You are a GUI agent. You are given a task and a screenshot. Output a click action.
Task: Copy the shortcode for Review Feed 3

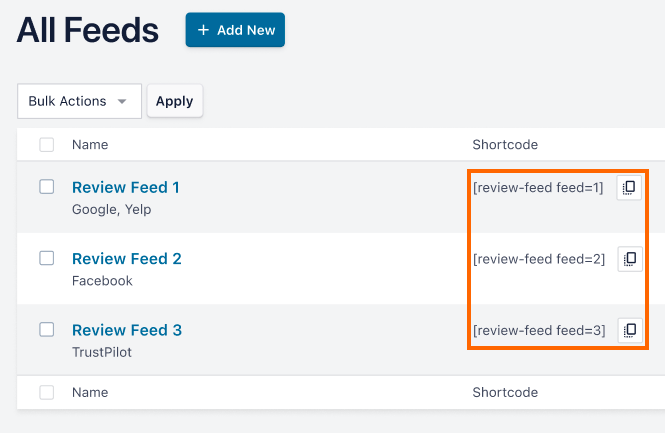click(629, 330)
